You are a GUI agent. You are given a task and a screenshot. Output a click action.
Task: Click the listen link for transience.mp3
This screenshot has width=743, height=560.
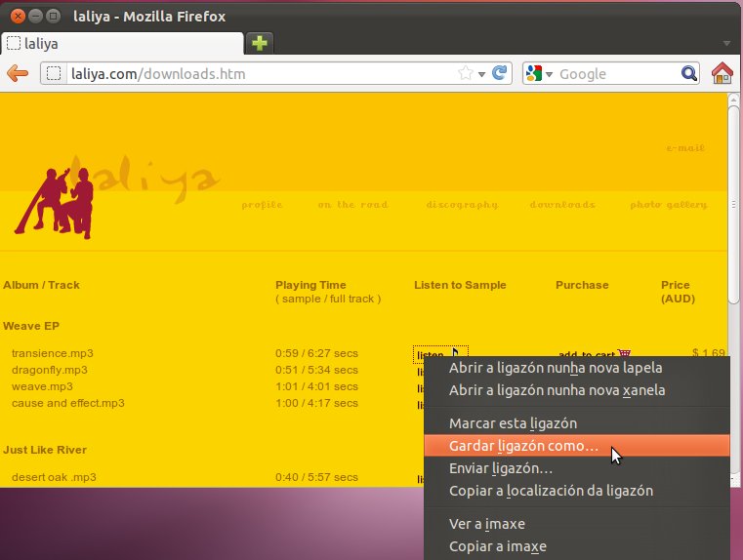click(430, 355)
